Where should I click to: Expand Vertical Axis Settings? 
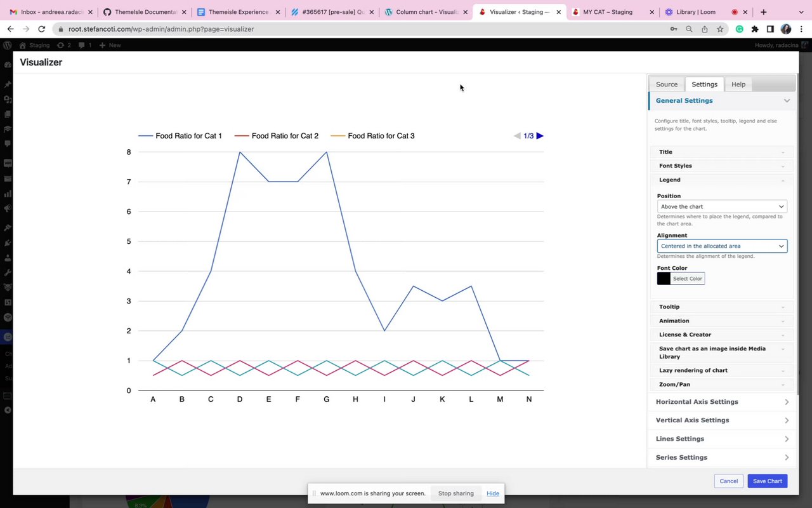click(x=722, y=420)
